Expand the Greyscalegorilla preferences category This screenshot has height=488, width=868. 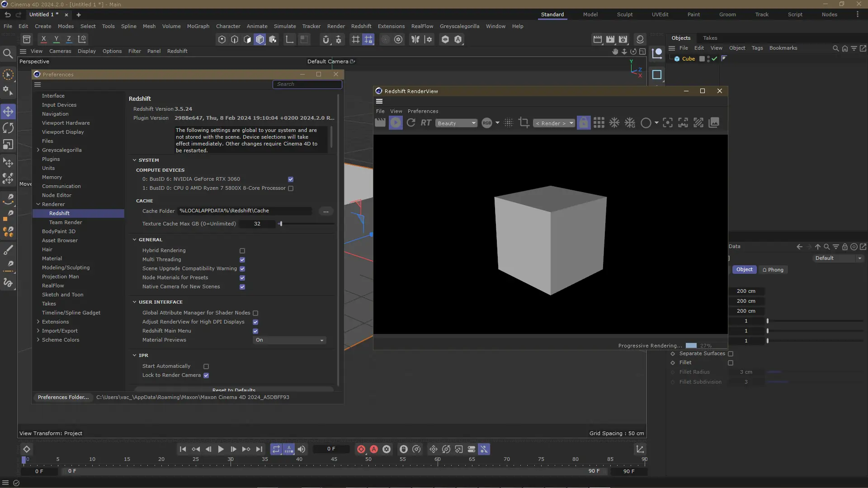point(38,150)
